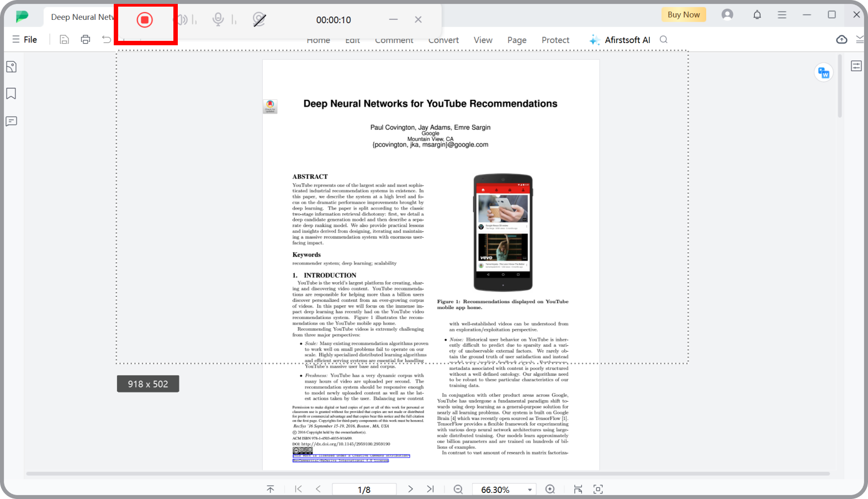Click the floating translate button
Image resolution: width=868 pixels, height=499 pixels.
824,73
